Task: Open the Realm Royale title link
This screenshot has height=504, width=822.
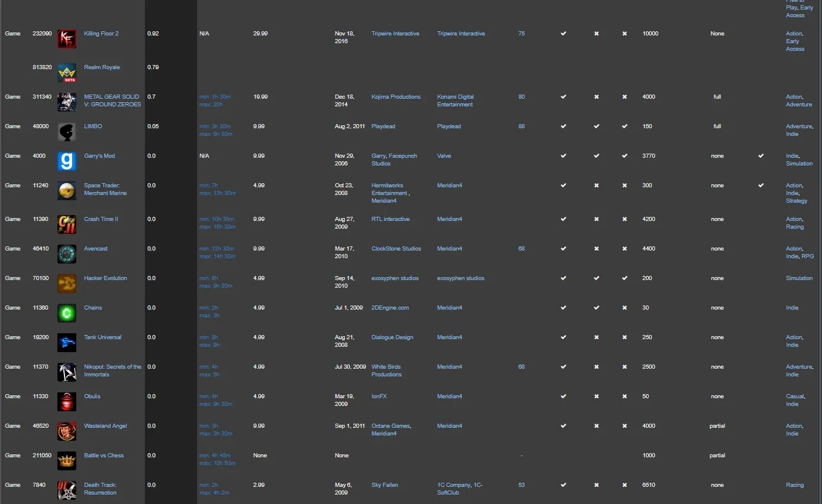Action: pyautogui.click(x=102, y=67)
